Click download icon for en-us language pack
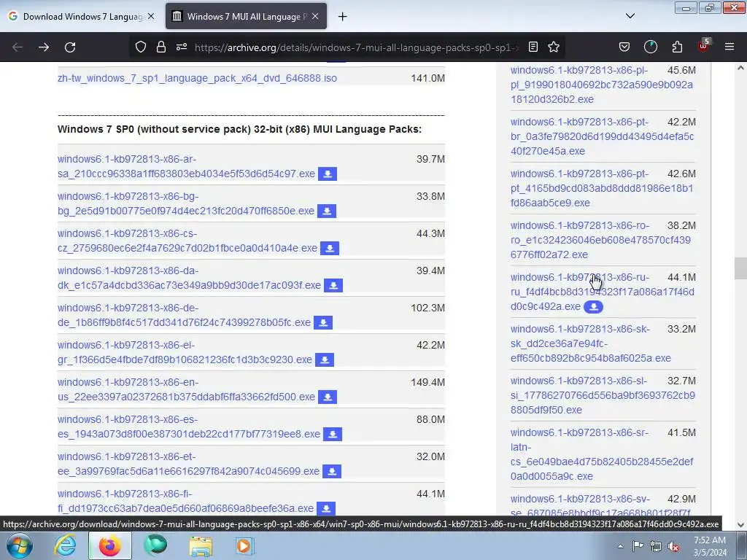747x560 pixels. (x=328, y=397)
